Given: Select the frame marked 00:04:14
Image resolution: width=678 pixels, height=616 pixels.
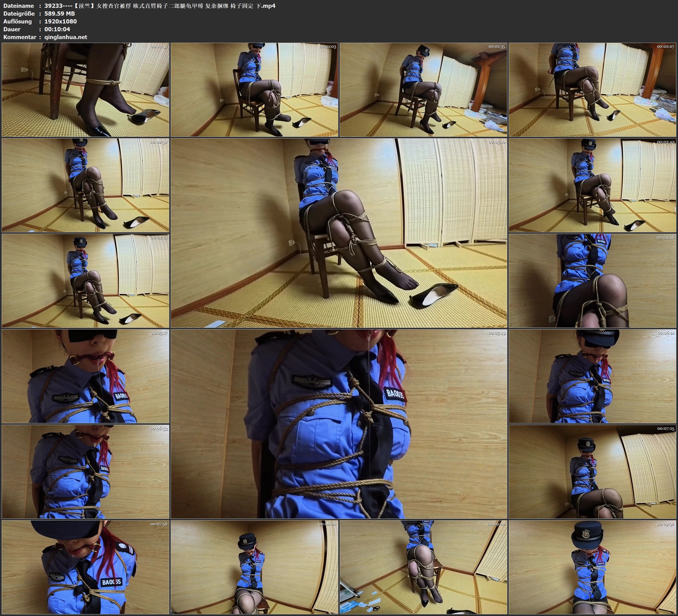Looking at the screenshot, I should pyautogui.click(x=85, y=280).
